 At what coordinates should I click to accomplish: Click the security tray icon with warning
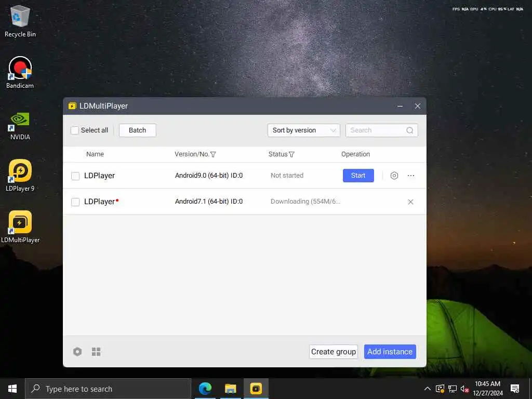(x=440, y=389)
